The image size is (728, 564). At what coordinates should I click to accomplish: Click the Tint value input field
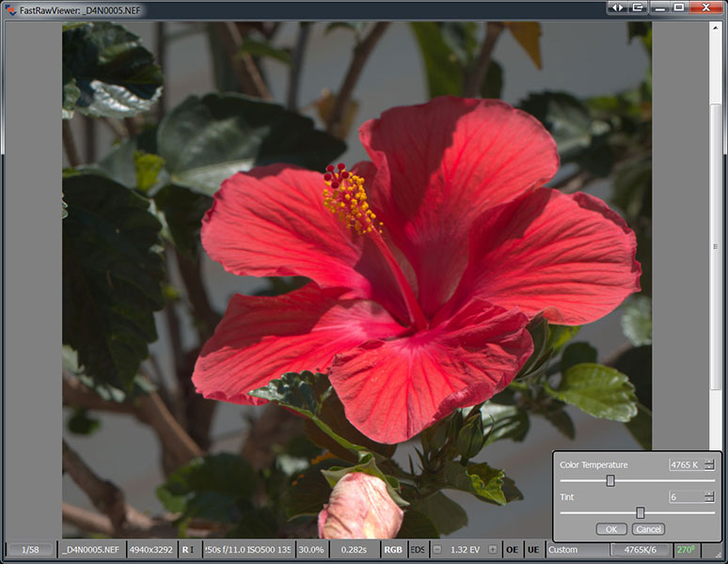click(x=685, y=496)
